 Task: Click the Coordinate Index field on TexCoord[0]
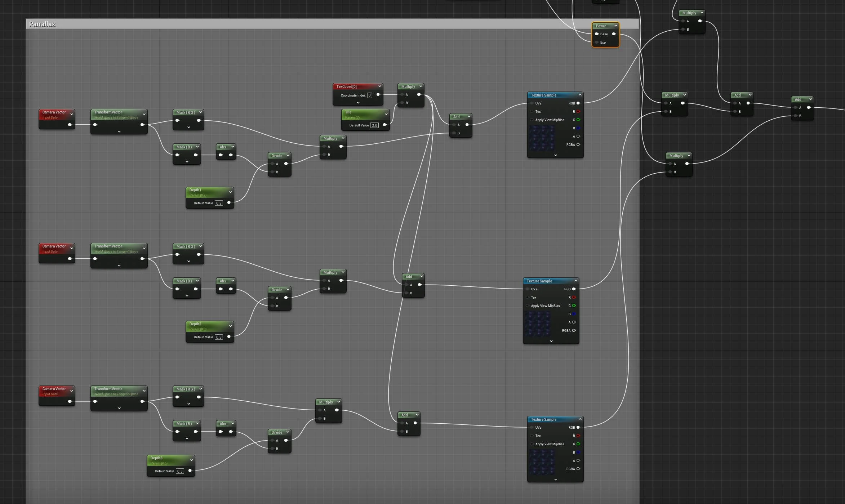[x=369, y=95]
